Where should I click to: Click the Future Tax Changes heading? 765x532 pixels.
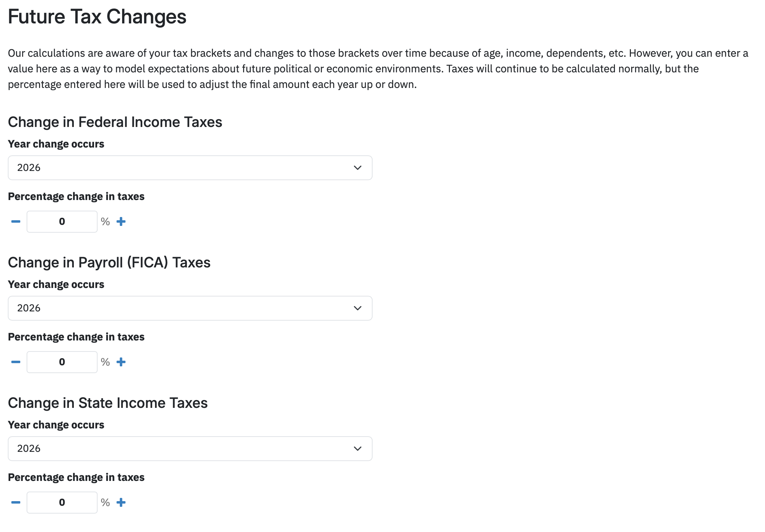tap(97, 17)
